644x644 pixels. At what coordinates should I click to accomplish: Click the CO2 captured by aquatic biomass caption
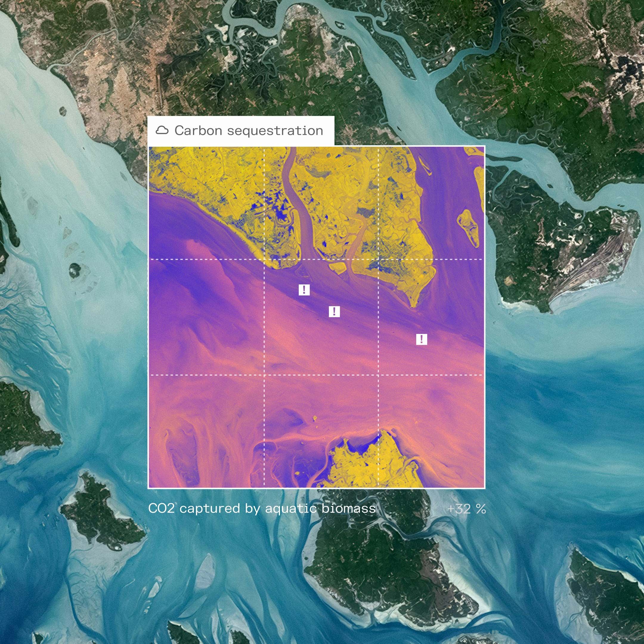click(262, 508)
